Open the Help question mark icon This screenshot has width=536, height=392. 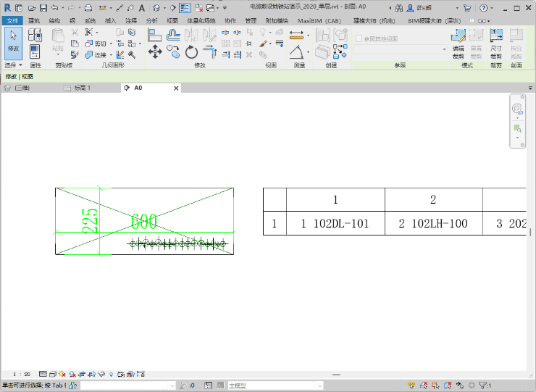pos(483,8)
